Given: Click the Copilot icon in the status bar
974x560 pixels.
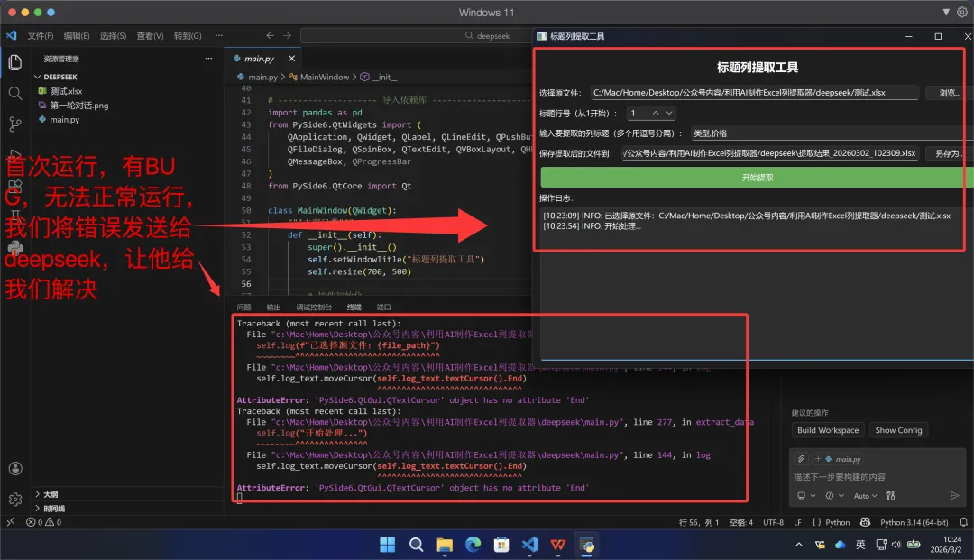Looking at the screenshot, I should coord(865,522).
